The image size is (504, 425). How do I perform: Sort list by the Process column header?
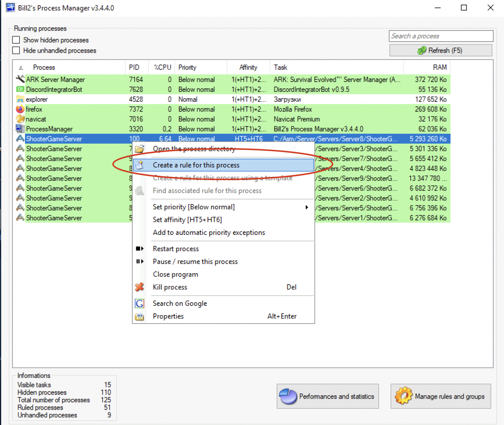44,67
